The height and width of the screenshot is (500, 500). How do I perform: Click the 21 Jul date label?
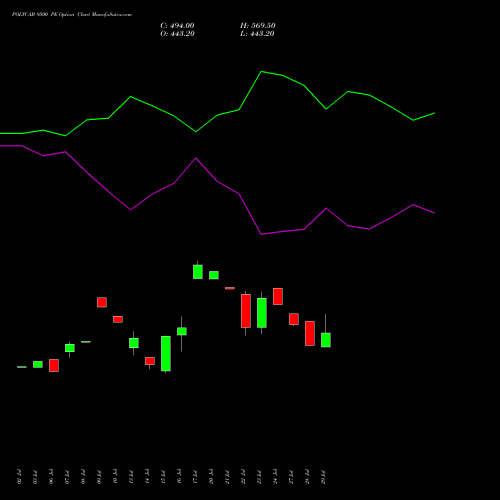227,477
